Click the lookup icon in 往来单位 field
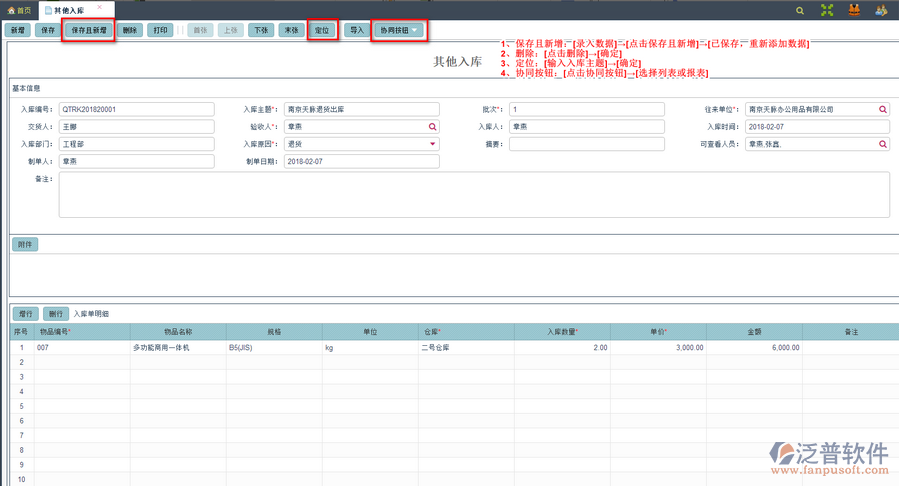 [x=883, y=109]
